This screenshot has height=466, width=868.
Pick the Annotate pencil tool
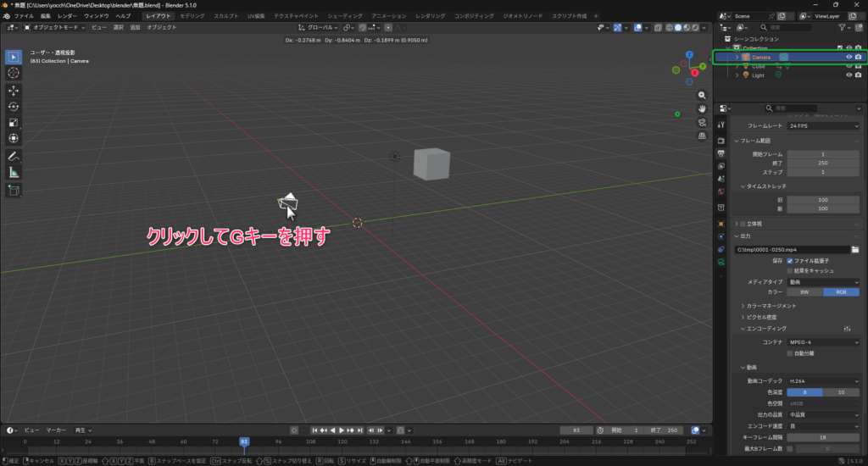(14, 156)
